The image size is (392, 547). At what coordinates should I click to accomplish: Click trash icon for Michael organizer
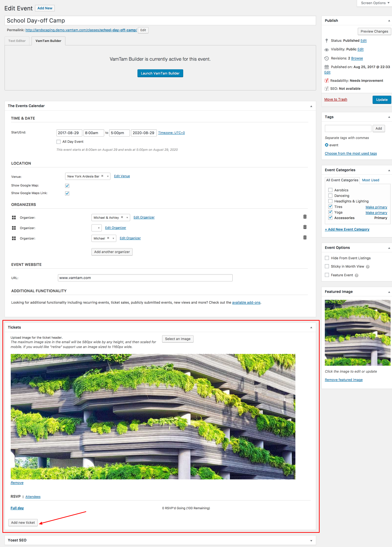click(305, 237)
